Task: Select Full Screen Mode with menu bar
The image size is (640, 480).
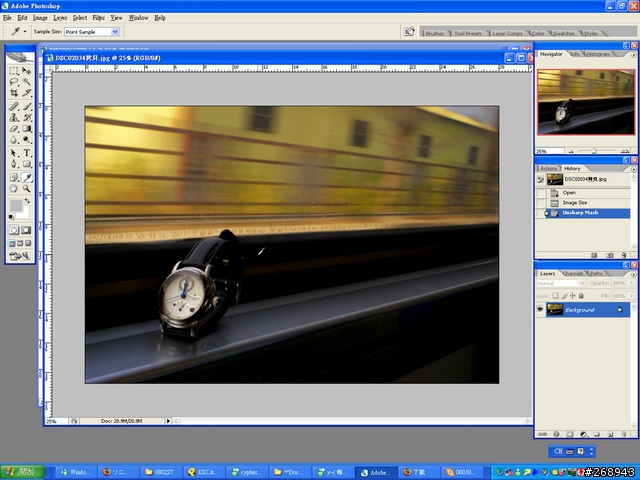Action: pyautogui.click(x=20, y=244)
